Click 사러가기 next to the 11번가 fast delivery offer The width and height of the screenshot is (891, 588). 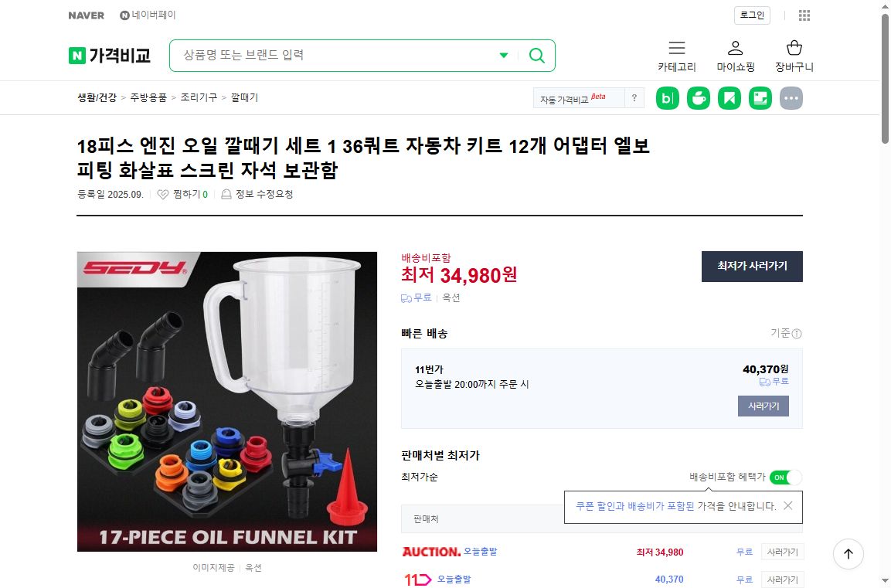pyautogui.click(x=763, y=406)
